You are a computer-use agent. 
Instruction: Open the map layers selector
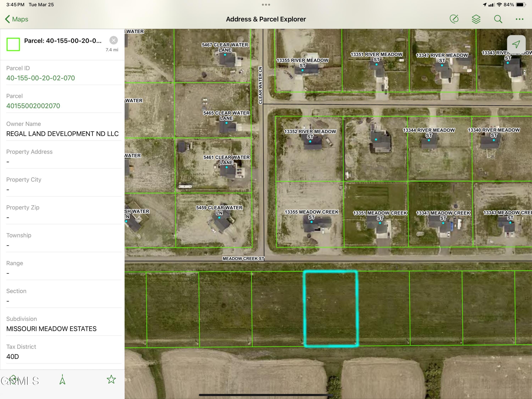pyautogui.click(x=476, y=19)
